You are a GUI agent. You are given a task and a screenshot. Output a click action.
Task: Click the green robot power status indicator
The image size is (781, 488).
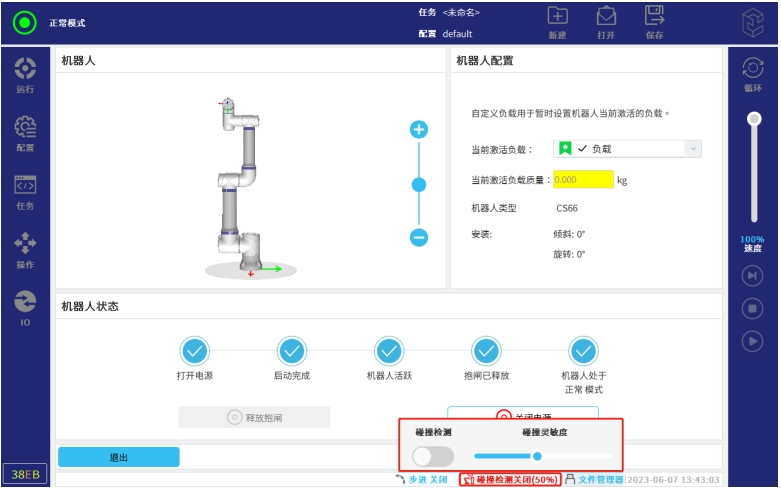tap(25, 22)
